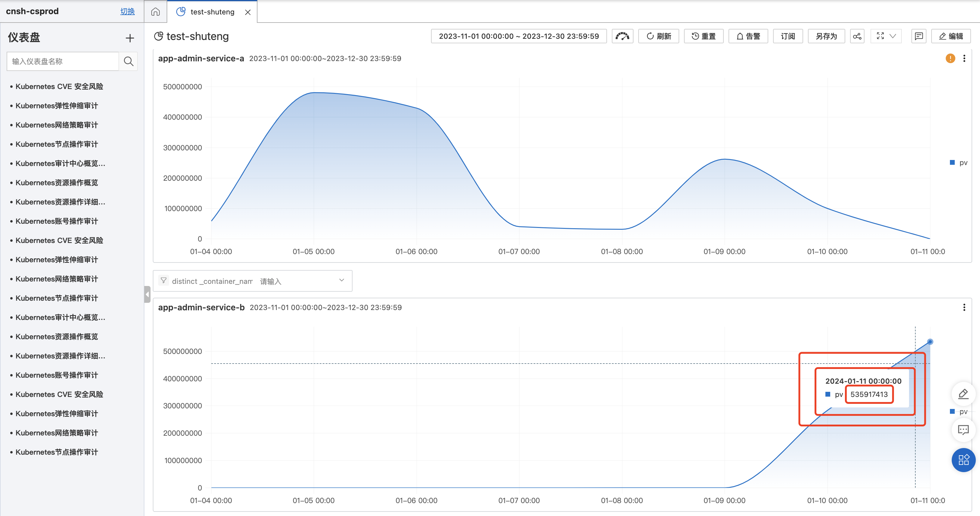Image resolution: width=980 pixels, height=516 pixels.
Task: Click the fullscreen expand icon
Action: pyautogui.click(x=880, y=36)
